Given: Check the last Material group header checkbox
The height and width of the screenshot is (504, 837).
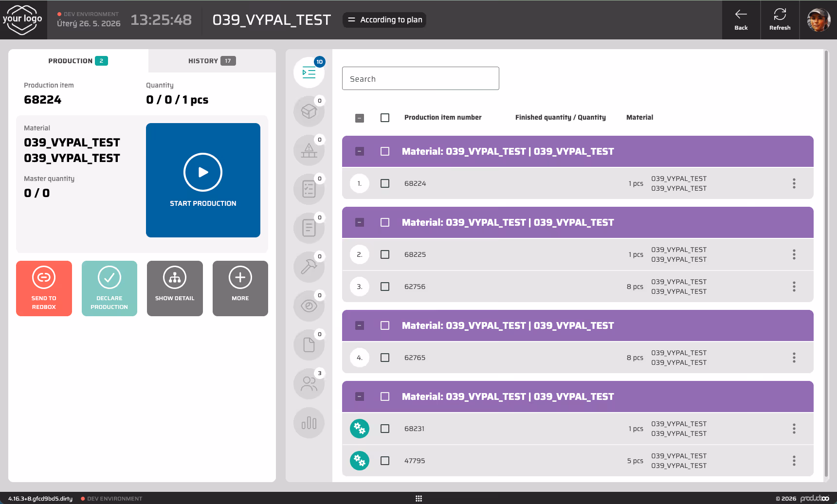Looking at the screenshot, I should click(385, 396).
